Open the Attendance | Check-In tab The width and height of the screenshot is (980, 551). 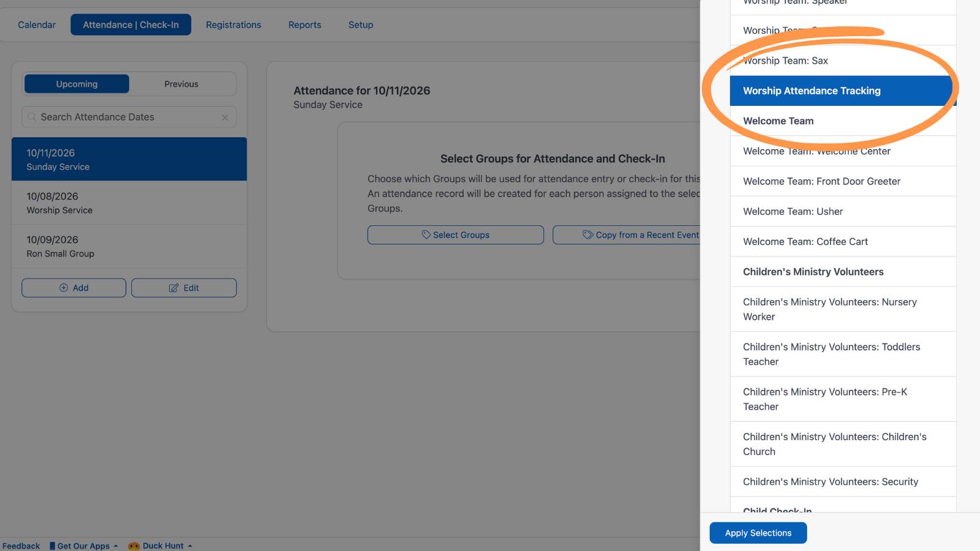click(x=131, y=24)
